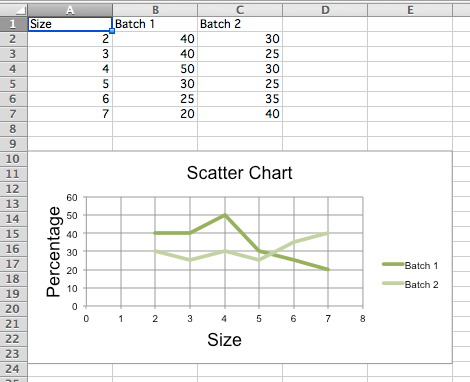Select cell B4 with value 50

pyautogui.click(x=155, y=69)
